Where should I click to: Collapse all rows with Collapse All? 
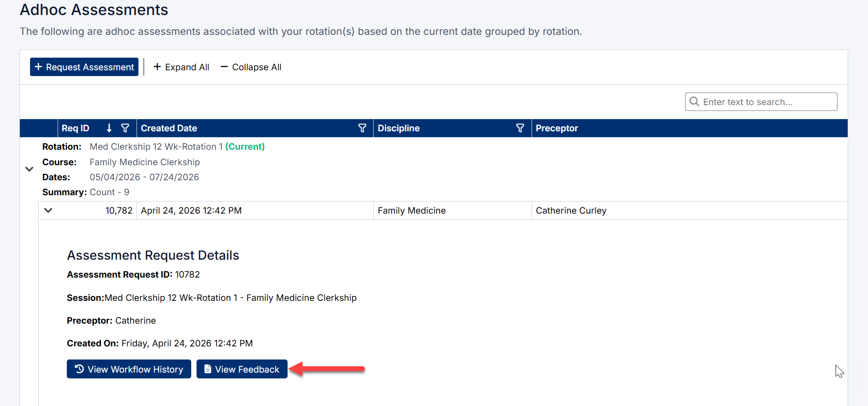pyautogui.click(x=251, y=67)
